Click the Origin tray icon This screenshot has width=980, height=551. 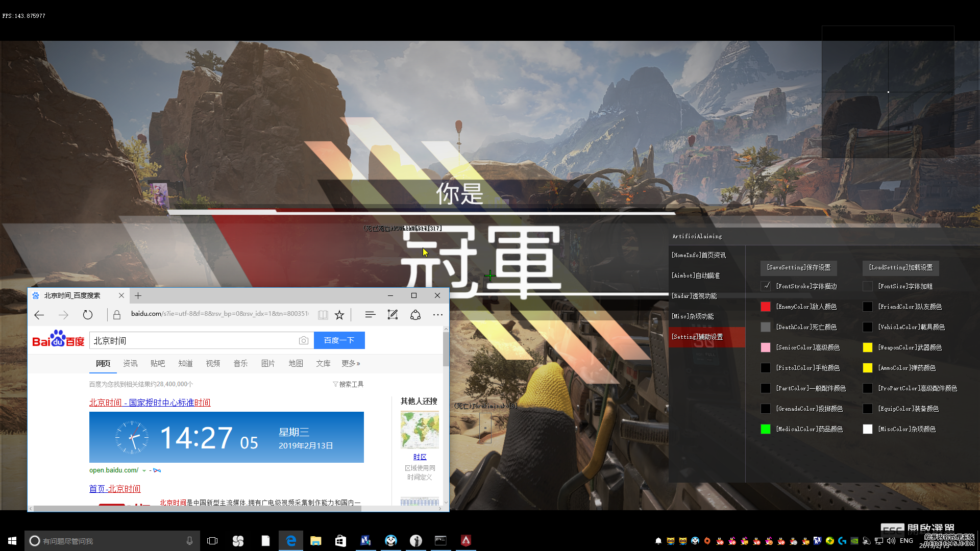[x=707, y=541]
